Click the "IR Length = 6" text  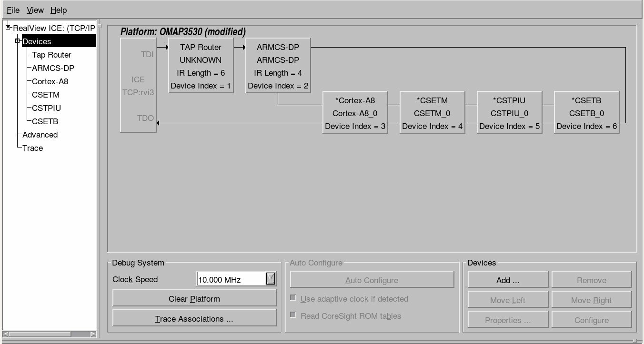point(201,73)
